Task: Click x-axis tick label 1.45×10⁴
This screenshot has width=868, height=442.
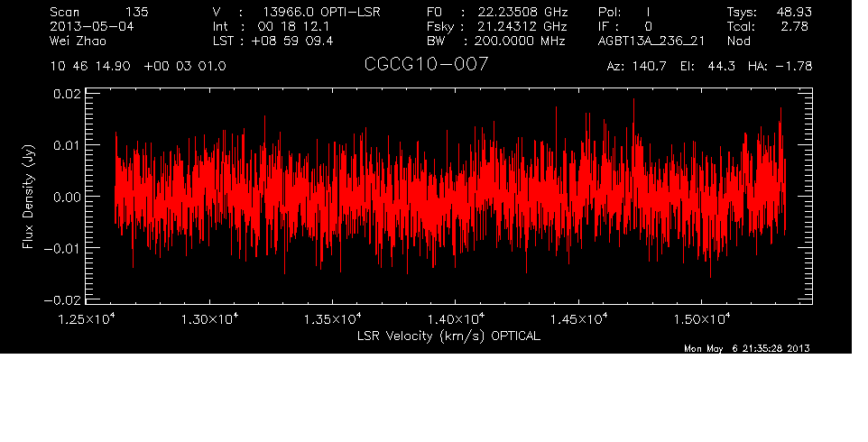Action: point(578,319)
